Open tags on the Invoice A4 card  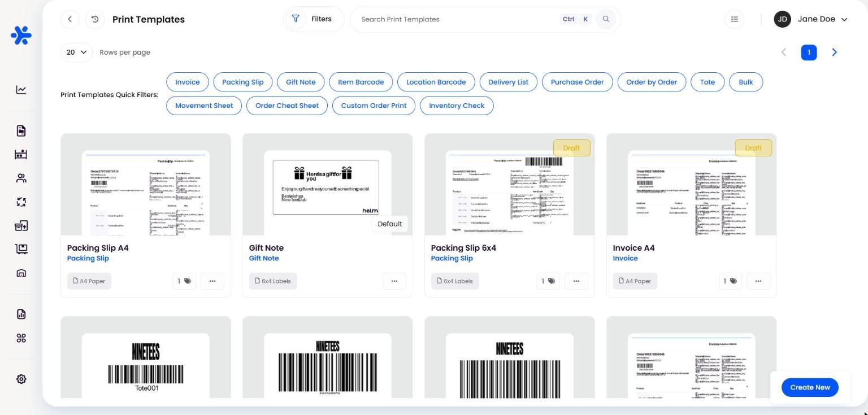(x=730, y=281)
